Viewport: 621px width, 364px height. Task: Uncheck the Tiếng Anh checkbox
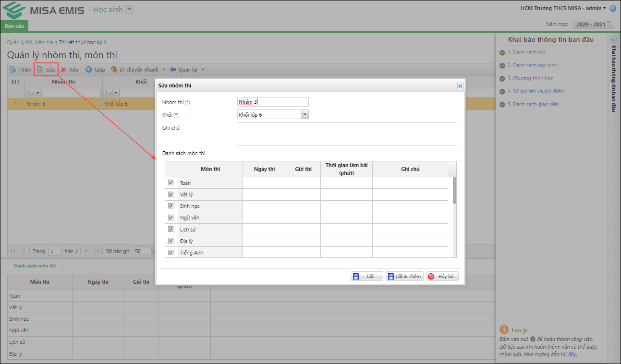click(170, 252)
